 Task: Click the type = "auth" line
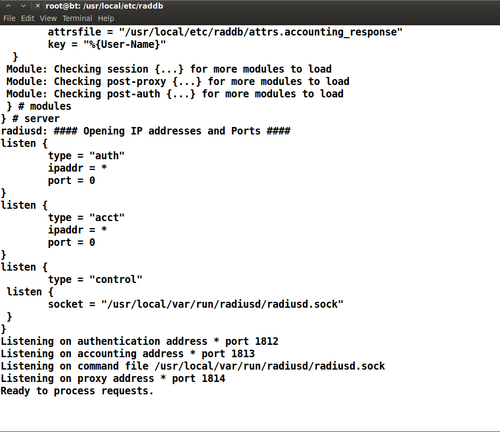point(86,156)
